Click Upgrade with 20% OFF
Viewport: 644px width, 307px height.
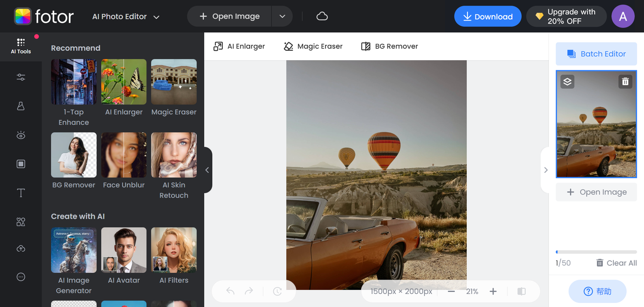pyautogui.click(x=567, y=17)
